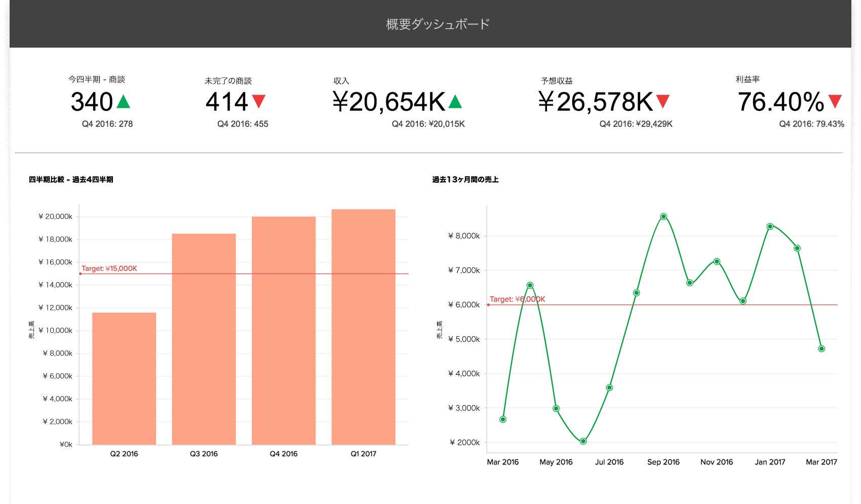Viewport: 861px width, 504px height.
Task: Click the Target: ¥15,000K line label
Action: [109, 268]
